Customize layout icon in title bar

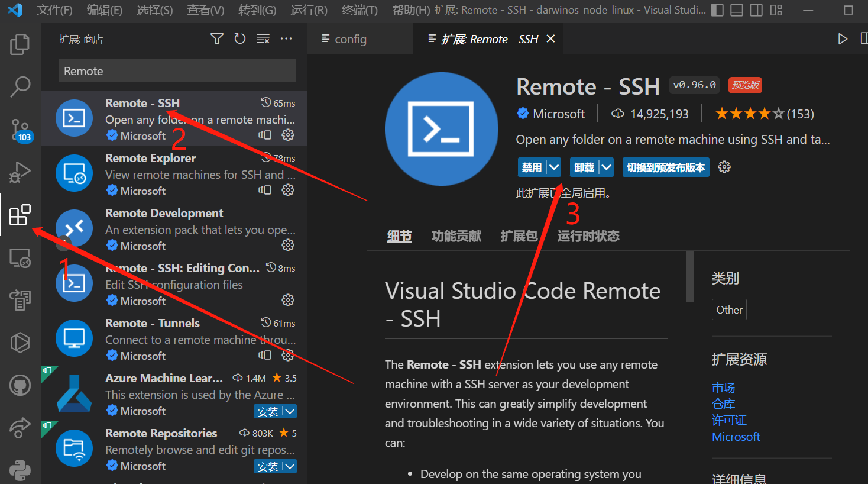point(776,10)
